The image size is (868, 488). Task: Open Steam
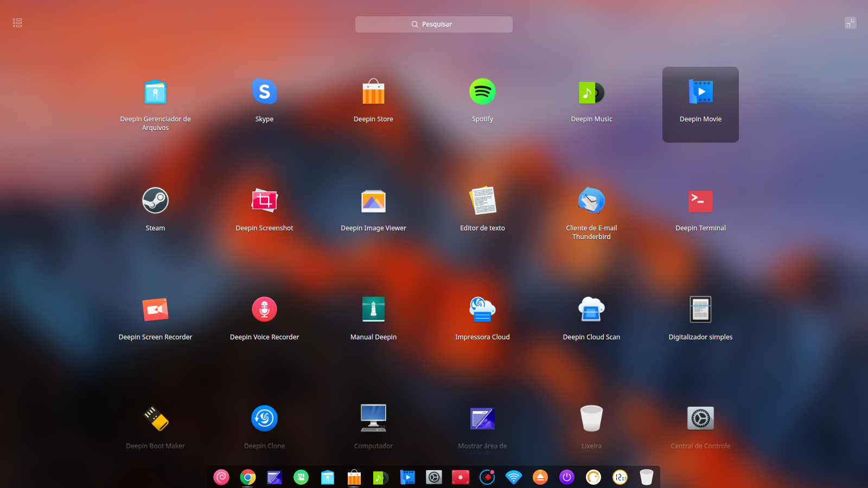155,201
